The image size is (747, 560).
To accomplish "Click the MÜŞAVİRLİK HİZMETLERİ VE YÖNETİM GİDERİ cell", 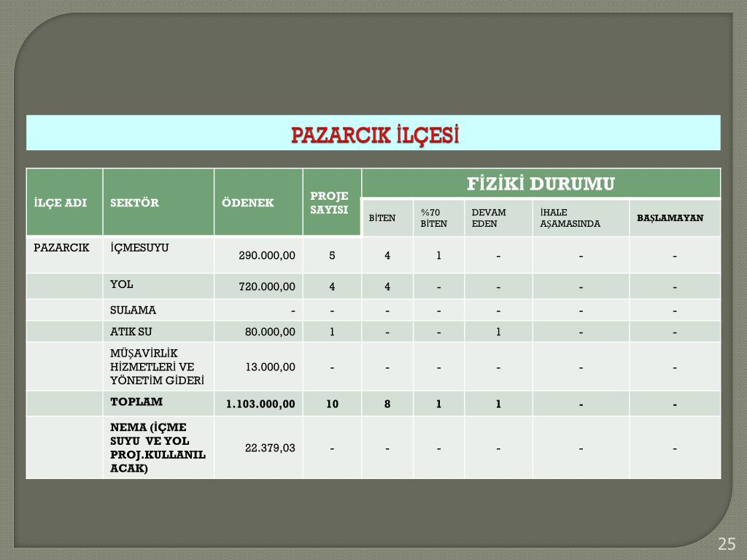I will tap(158, 367).
